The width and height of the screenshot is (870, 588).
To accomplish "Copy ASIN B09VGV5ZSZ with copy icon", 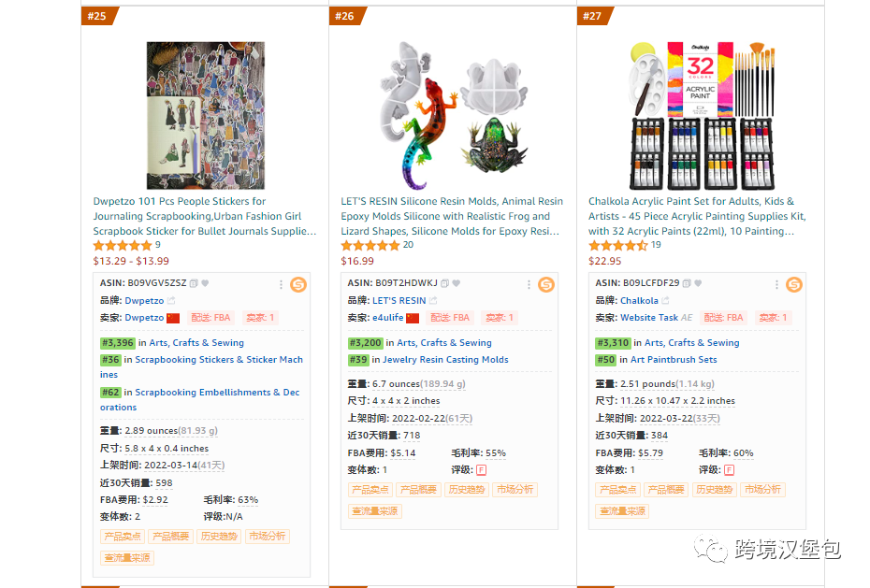I will (193, 283).
